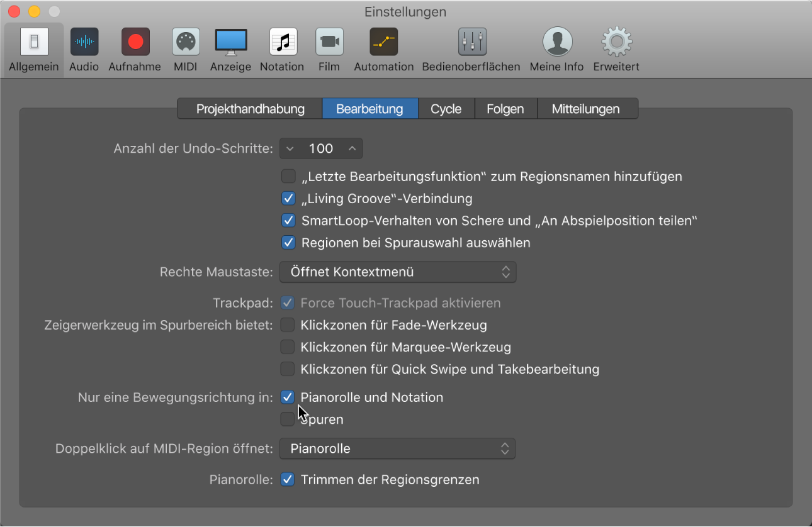Switch to the Projekthandhabung tab

click(x=250, y=109)
